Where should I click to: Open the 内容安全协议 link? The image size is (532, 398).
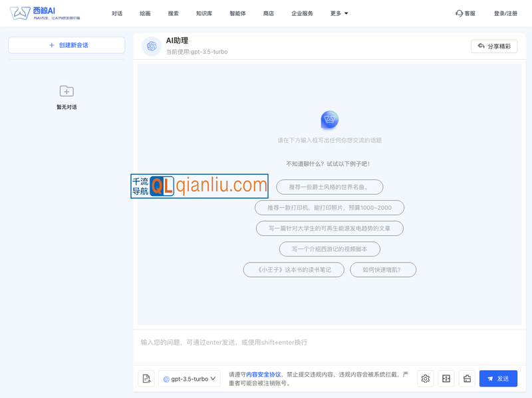(263, 375)
